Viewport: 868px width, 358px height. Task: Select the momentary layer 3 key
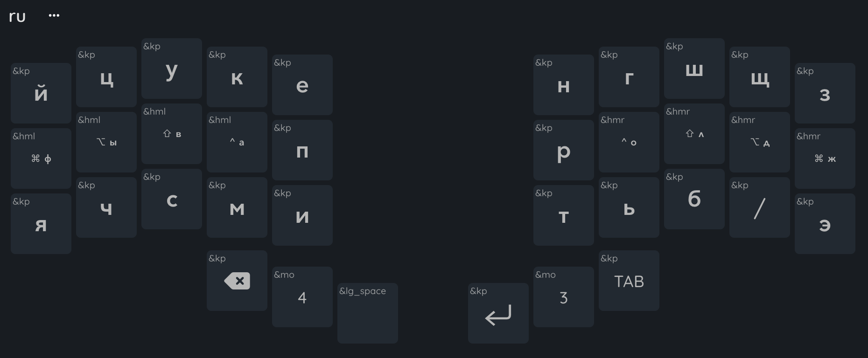point(564,297)
